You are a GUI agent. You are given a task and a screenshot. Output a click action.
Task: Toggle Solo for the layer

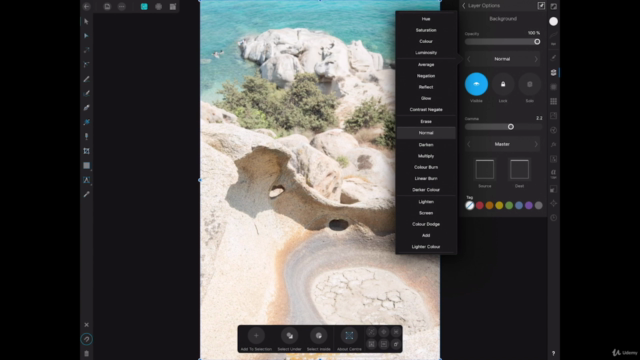529,84
